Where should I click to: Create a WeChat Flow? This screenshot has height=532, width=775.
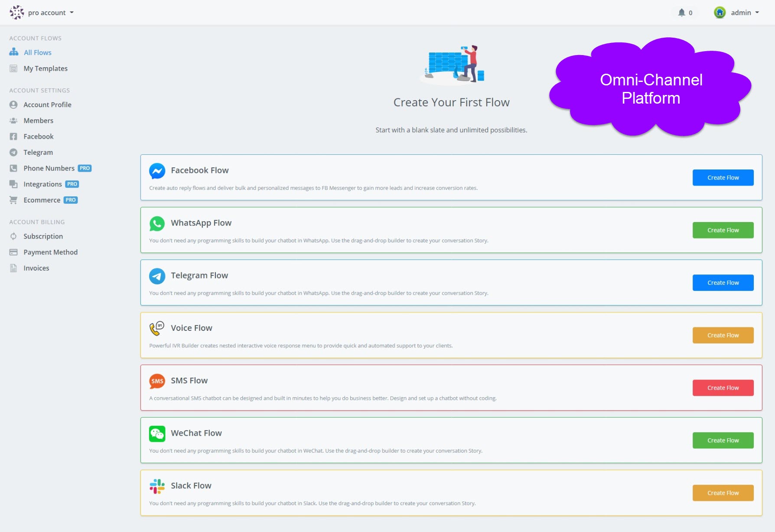coord(723,441)
